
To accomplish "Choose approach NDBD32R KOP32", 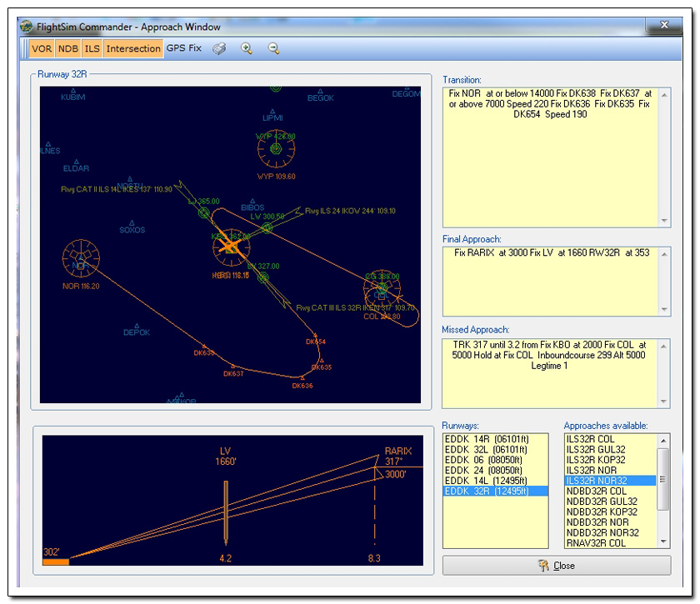I will point(610,512).
